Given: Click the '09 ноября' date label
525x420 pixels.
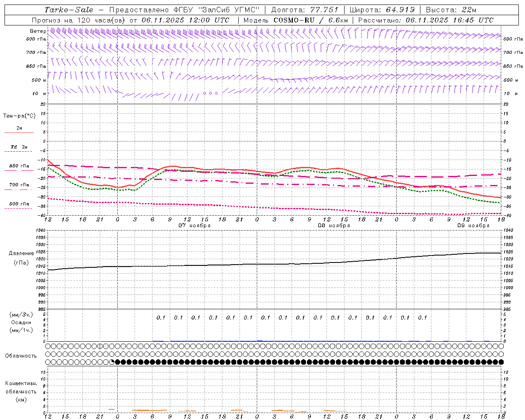Looking at the screenshot, I should tap(473, 226).
